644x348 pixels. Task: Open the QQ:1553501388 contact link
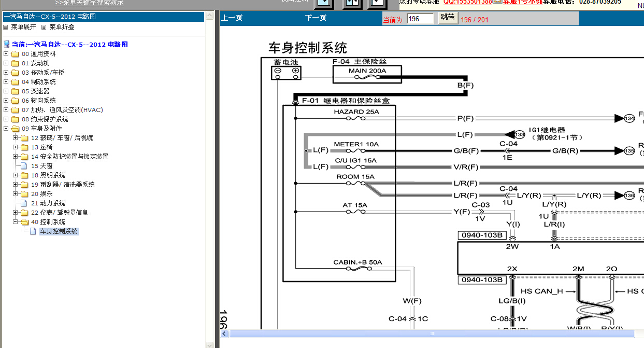pos(467,2)
